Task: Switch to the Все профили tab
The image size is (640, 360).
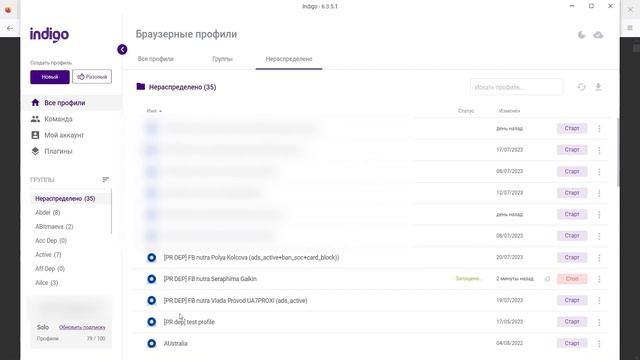Action: coord(156,59)
